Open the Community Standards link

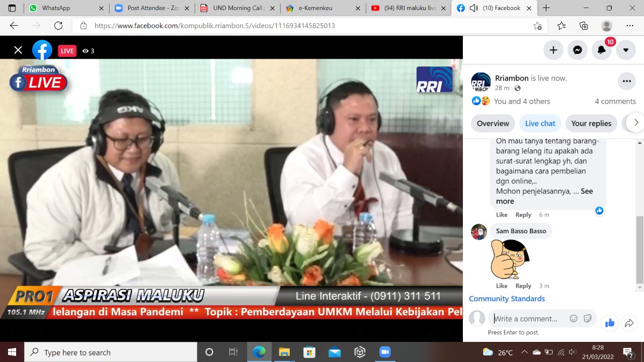coord(507,298)
